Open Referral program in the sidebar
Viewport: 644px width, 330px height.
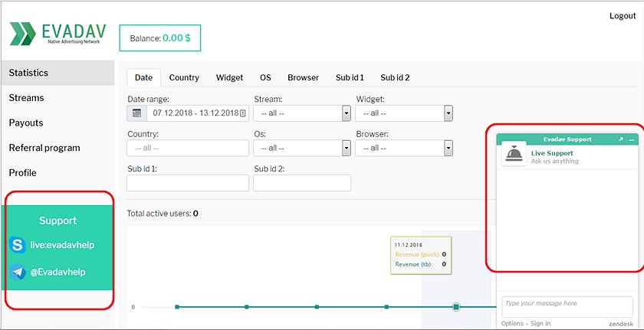58,148
